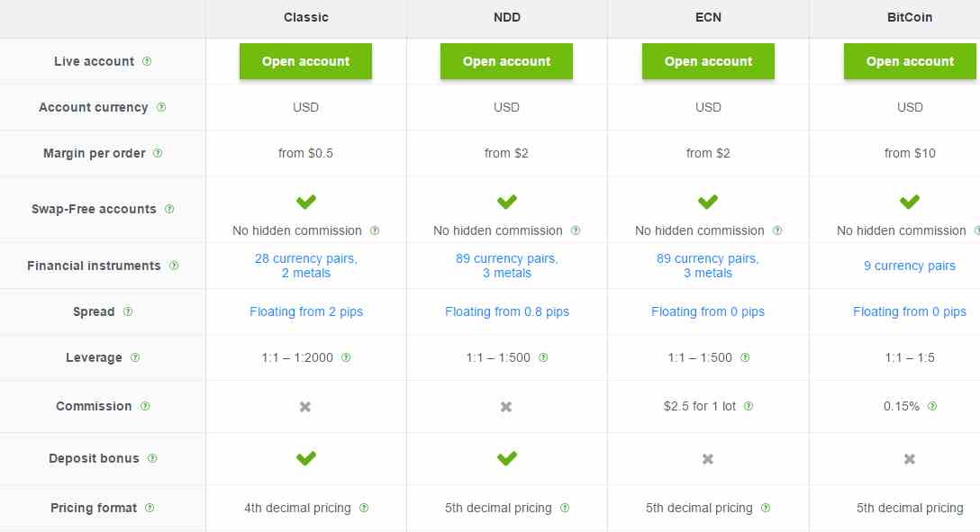Show help for Financial instruments row

[x=175, y=266]
